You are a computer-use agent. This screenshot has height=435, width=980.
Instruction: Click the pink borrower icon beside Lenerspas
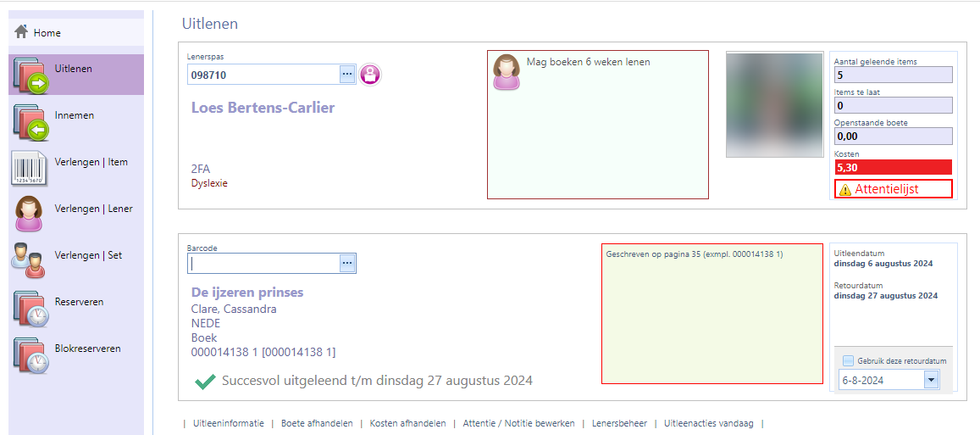[370, 75]
